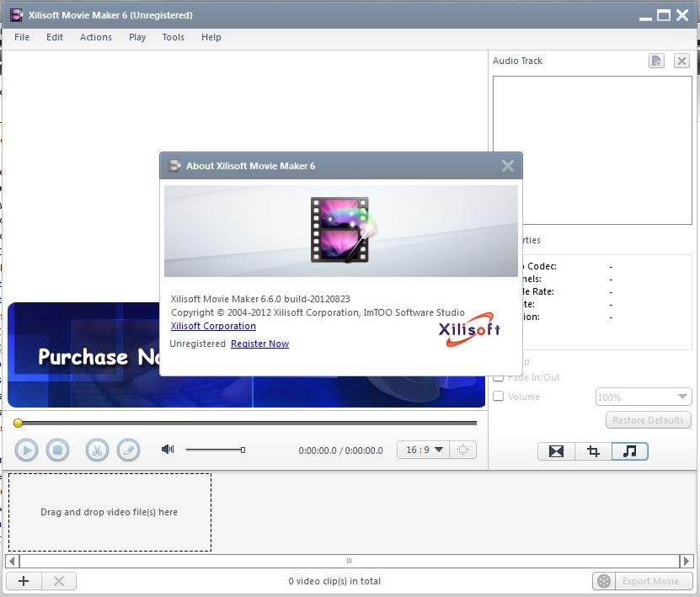This screenshot has height=597, width=700.
Task: Expand the 16:9 aspect ratio dropdown
Action: (424, 450)
